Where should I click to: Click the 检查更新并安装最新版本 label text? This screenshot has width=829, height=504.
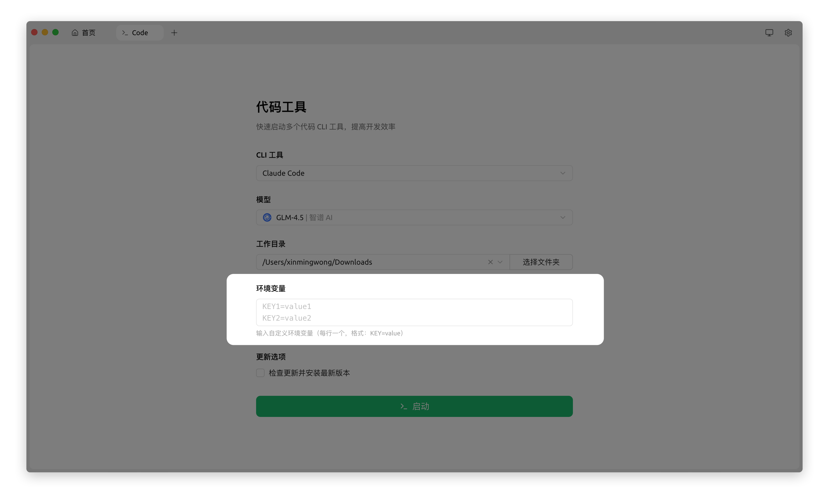tap(309, 373)
